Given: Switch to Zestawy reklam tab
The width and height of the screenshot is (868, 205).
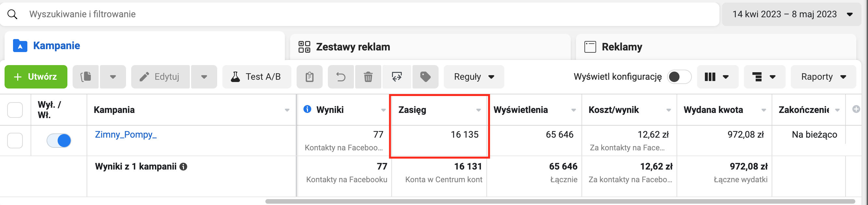Looking at the screenshot, I should [x=353, y=47].
